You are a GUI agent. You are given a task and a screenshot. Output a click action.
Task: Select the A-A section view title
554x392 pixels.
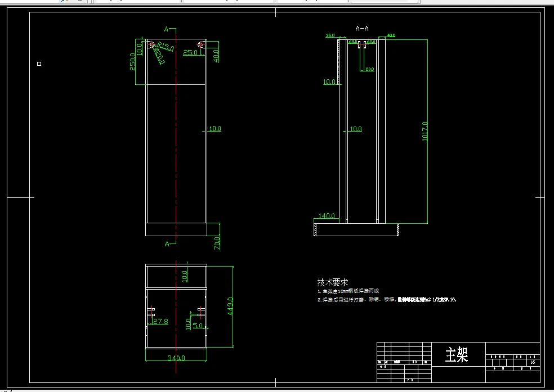click(362, 29)
